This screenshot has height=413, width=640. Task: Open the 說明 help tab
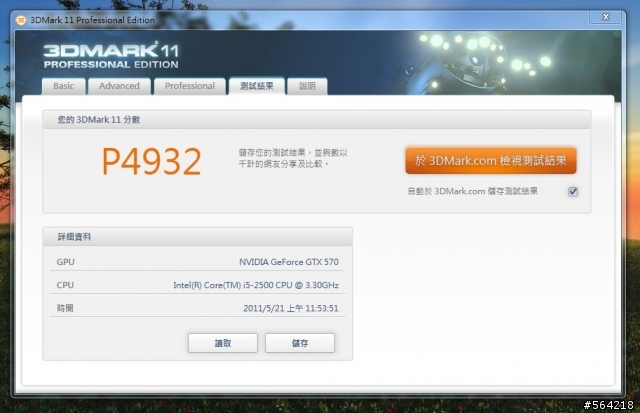pos(307,86)
